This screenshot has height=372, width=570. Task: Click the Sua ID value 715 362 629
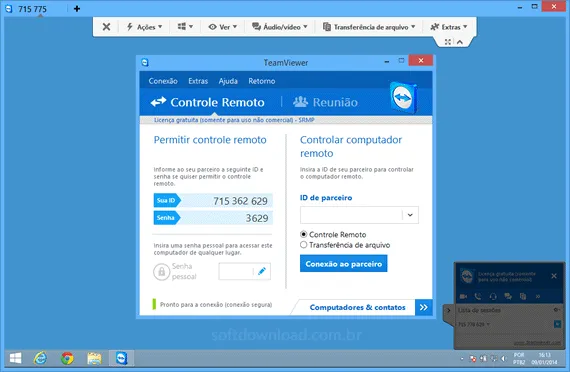[x=240, y=201]
